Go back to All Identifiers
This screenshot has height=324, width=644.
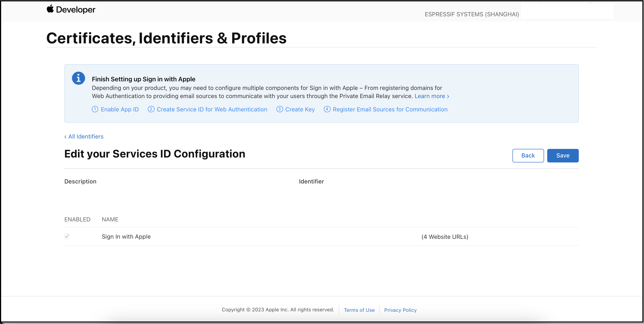click(x=84, y=136)
